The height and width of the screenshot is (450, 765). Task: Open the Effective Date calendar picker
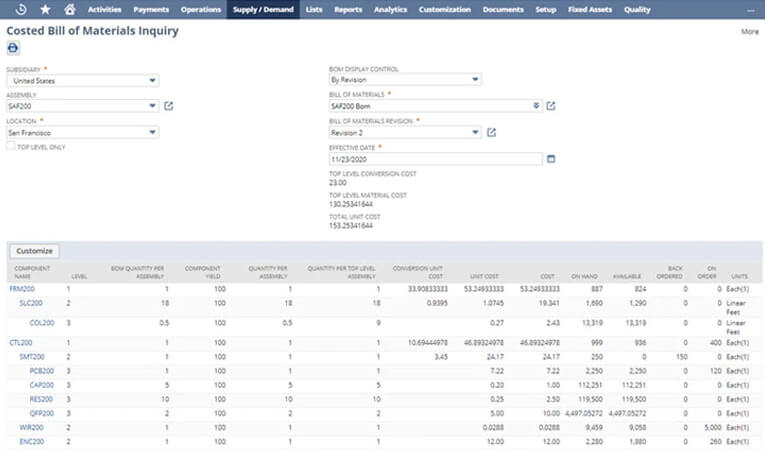551,158
